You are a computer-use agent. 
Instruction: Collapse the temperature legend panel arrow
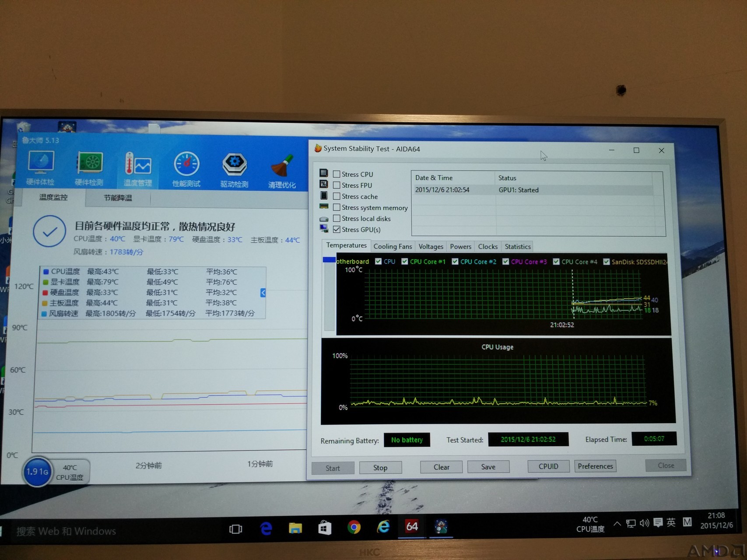[x=263, y=293]
